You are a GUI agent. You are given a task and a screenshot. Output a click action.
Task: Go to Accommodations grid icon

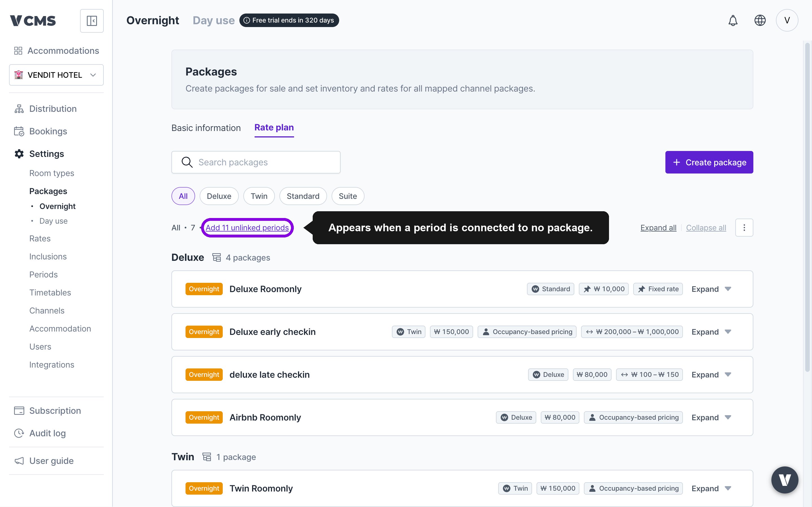[x=18, y=51]
